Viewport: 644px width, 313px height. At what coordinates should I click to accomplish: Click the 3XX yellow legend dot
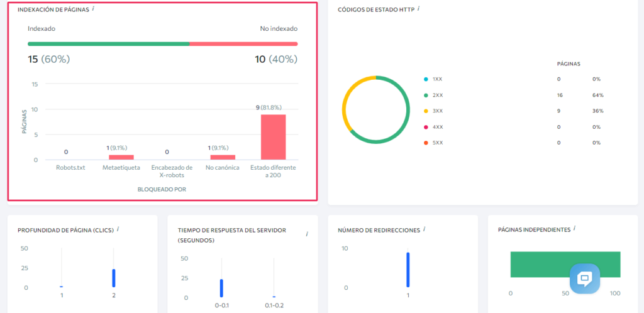(426, 111)
